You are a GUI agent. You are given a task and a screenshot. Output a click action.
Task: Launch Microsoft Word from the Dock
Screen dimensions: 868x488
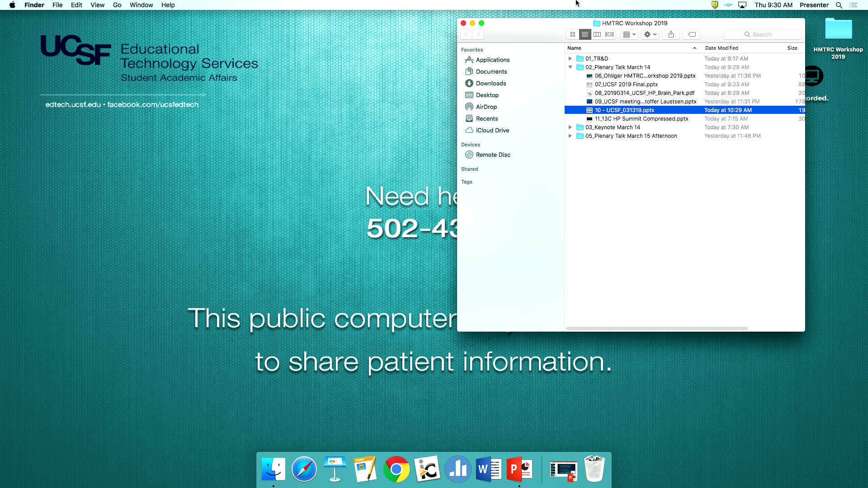point(489,469)
